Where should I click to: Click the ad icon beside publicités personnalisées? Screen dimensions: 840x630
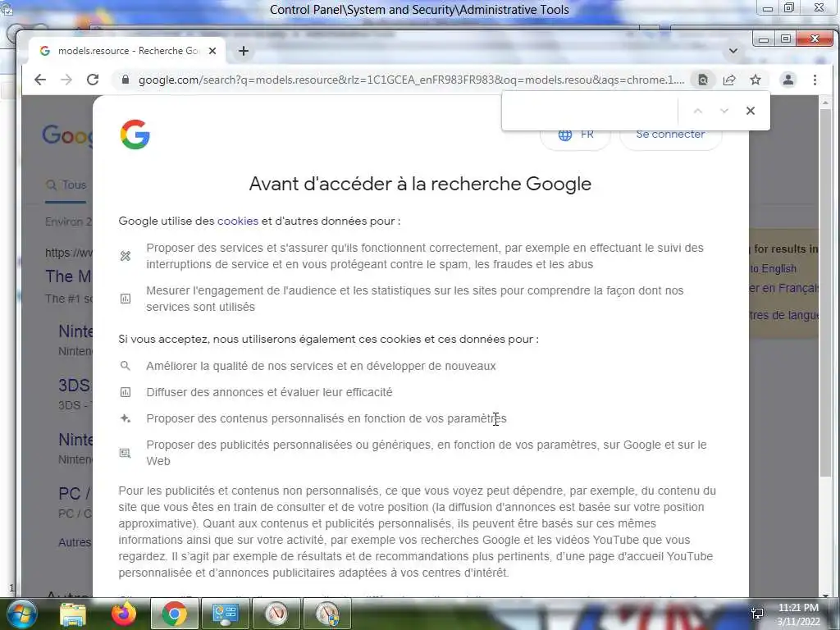pos(126,453)
